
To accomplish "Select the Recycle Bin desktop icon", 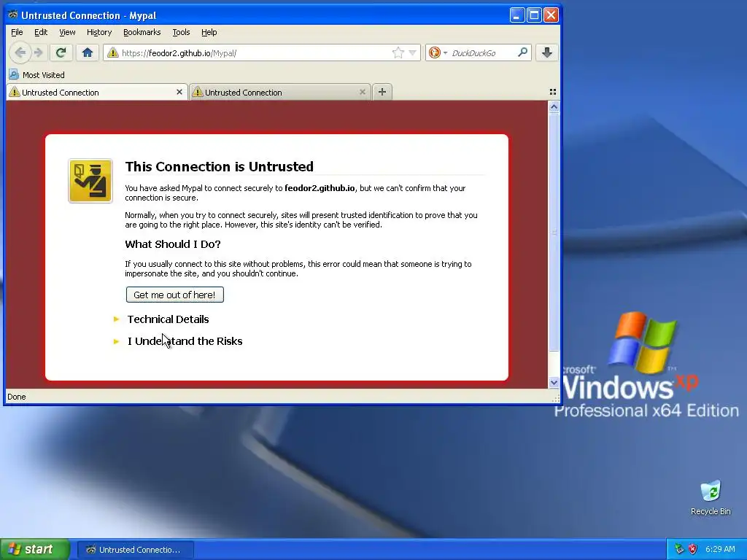I will click(x=711, y=497).
